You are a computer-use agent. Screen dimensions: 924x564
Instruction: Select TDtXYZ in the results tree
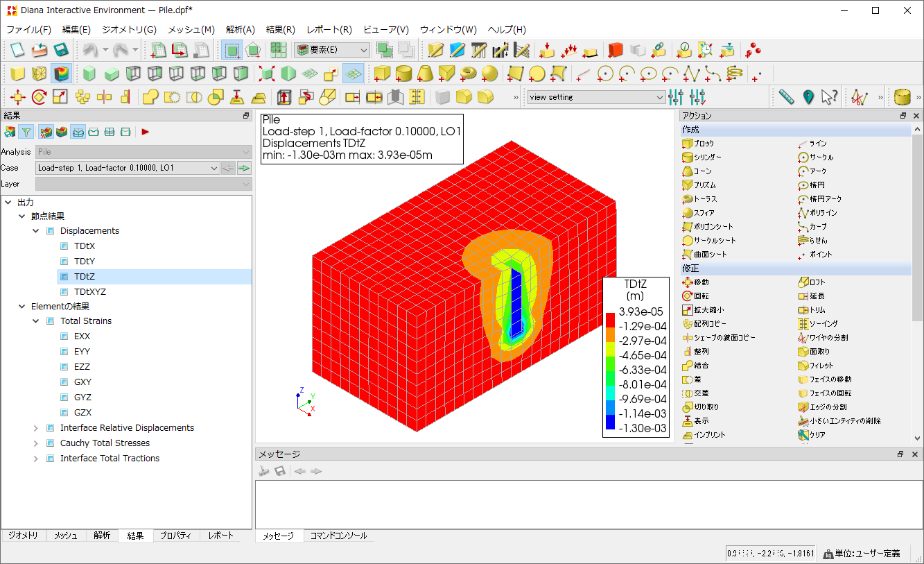click(x=90, y=292)
